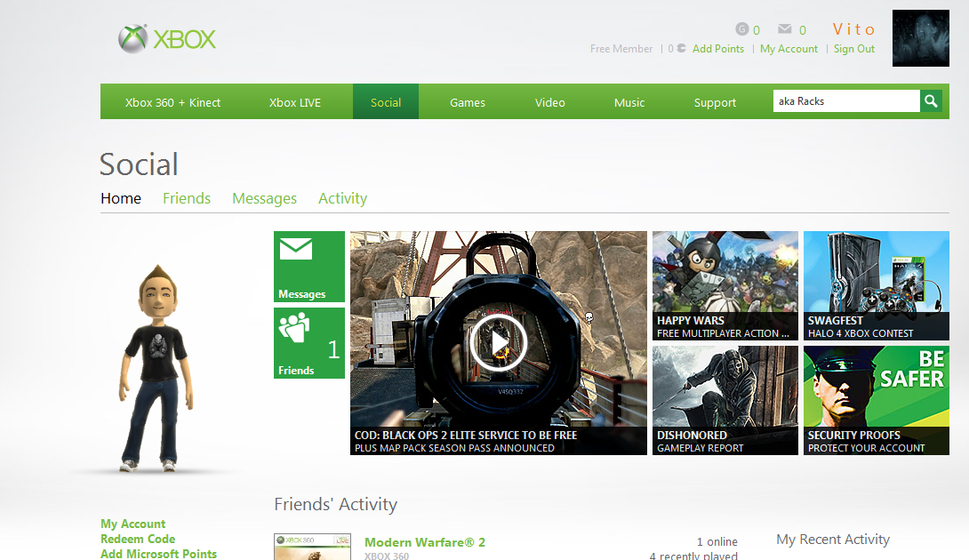Open the Music menu
The height and width of the screenshot is (560, 969).
point(629,102)
